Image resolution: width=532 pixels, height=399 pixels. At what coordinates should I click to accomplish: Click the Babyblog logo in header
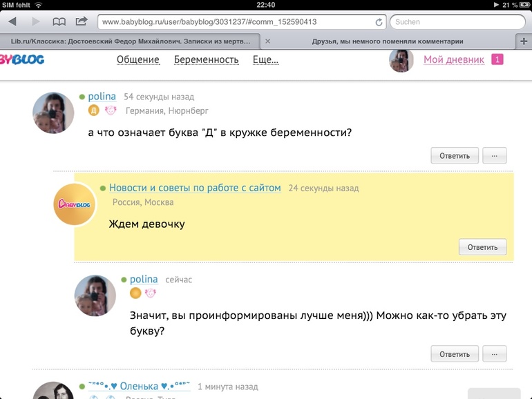[x=22, y=59]
